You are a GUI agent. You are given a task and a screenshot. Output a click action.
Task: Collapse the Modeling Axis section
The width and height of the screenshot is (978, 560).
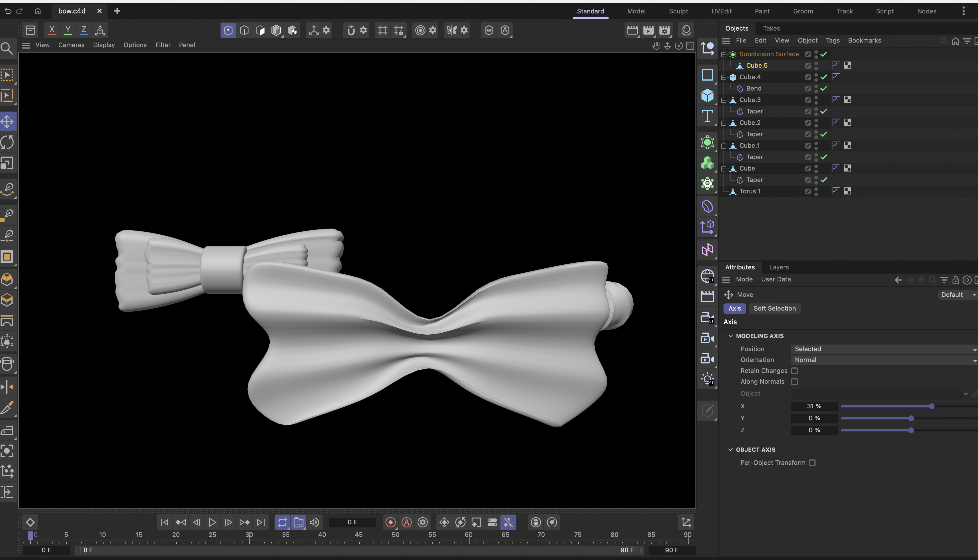730,336
